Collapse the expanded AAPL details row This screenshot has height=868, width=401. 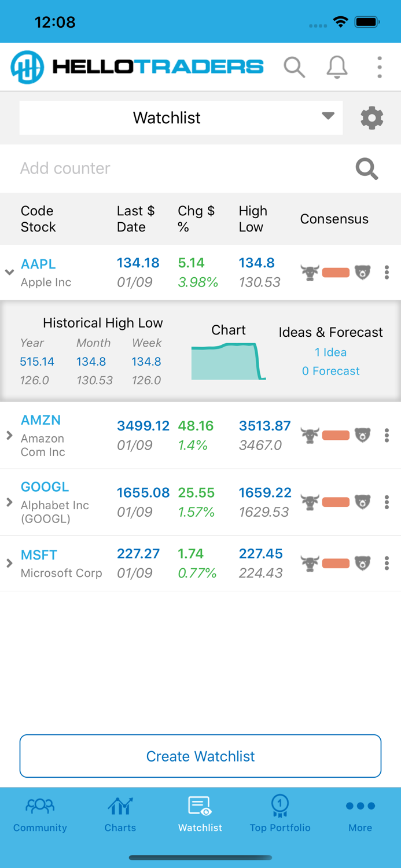coord(9,271)
